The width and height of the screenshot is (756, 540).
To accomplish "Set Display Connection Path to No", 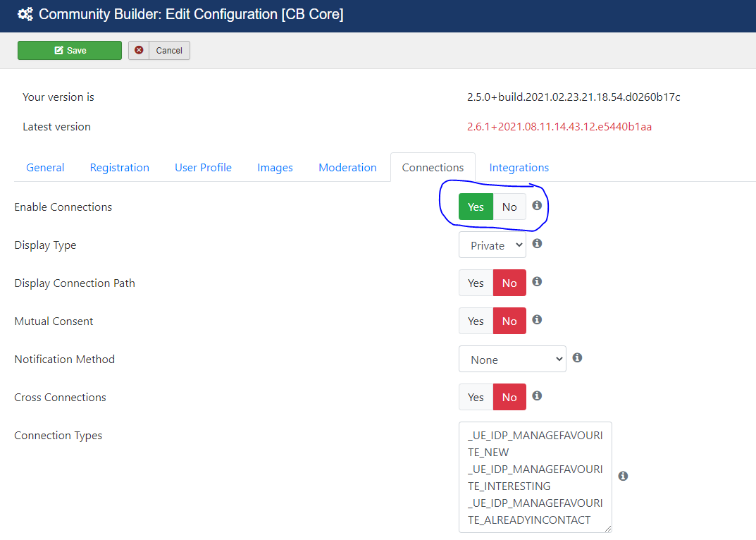I will [x=509, y=283].
